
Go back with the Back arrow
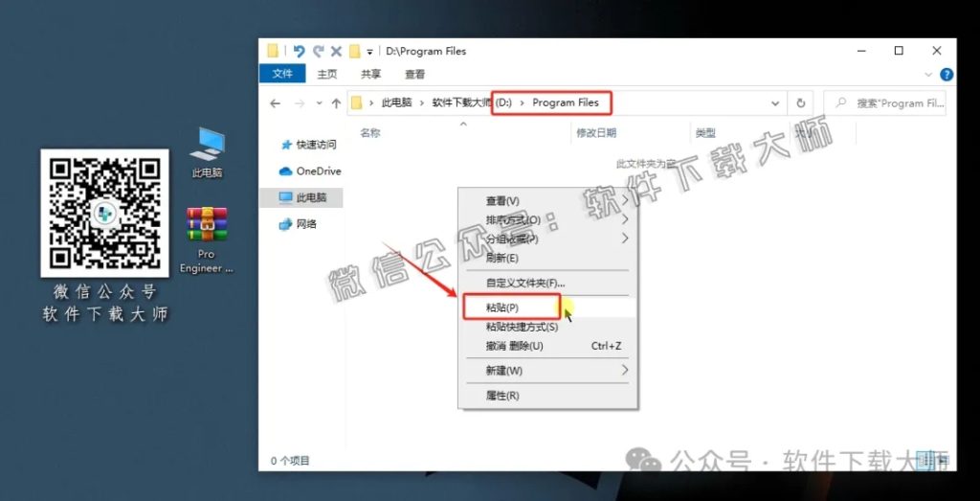pyautogui.click(x=275, y=103)
